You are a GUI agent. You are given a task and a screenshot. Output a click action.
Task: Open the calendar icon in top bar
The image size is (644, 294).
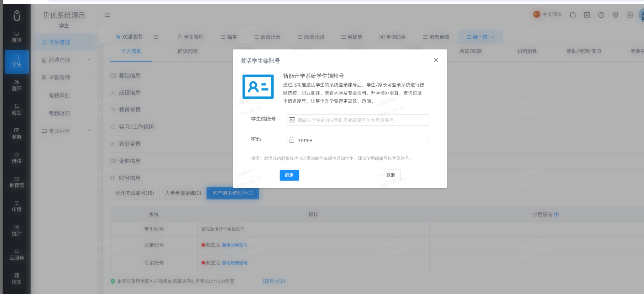click(587, 15)
